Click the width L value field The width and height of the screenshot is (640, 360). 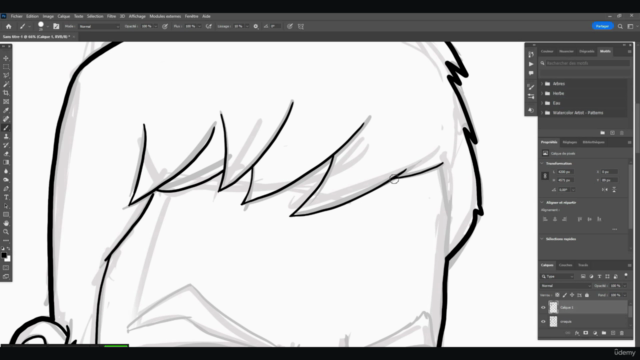[x=566, y=172]
